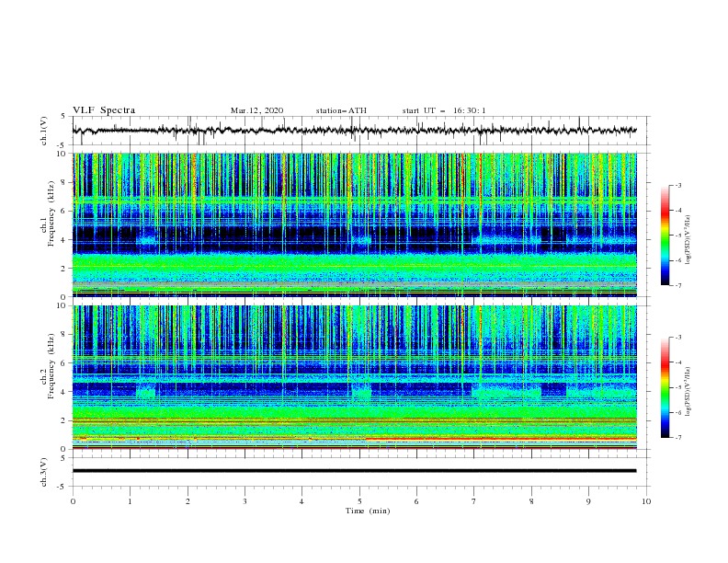The image size is (728, 563).
Task: Click the "1" tick on the Time axis
Action: click(x=130, y=501)
